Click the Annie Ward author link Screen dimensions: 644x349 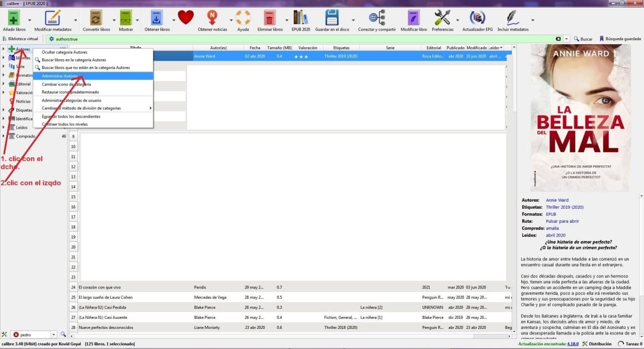click(557, 200)
